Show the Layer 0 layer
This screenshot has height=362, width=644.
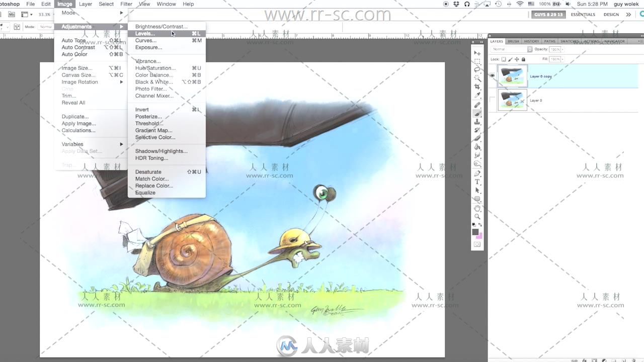point(493,100)
